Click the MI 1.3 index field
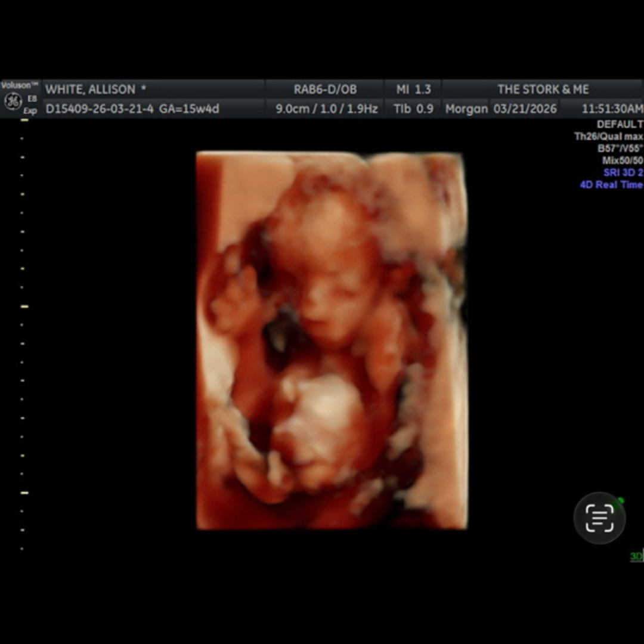 [x=413, y=89]
